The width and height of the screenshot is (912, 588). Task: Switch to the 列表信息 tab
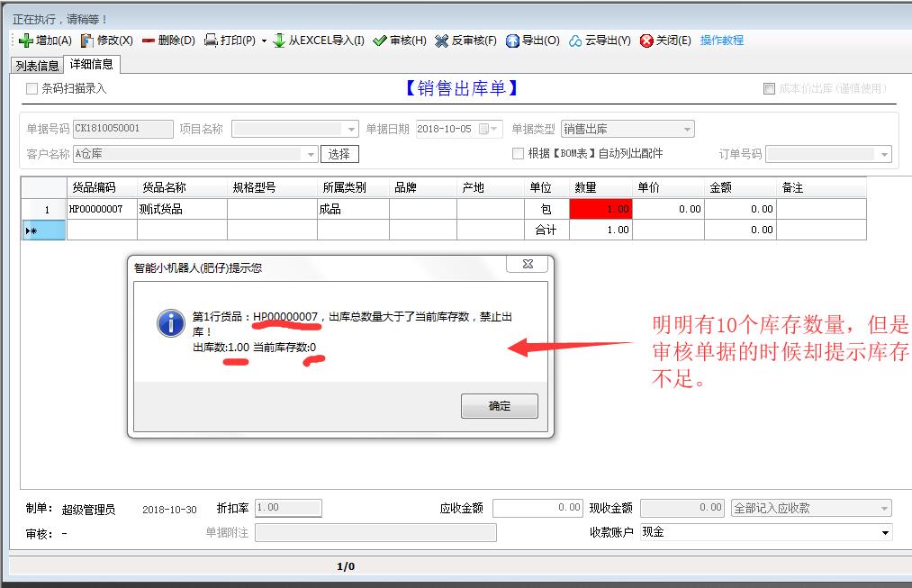click(37, 66)
